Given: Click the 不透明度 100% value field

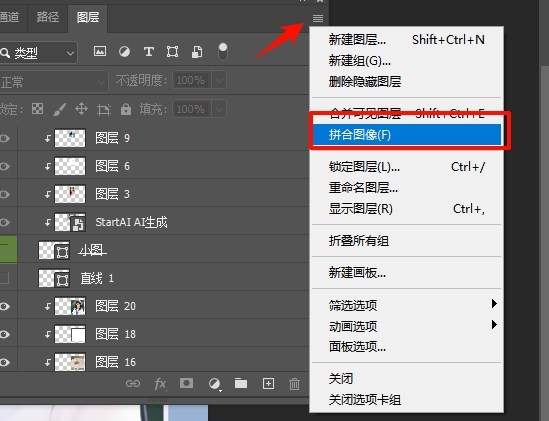Looking at the screenshot, I should click(x=192, y=81).
